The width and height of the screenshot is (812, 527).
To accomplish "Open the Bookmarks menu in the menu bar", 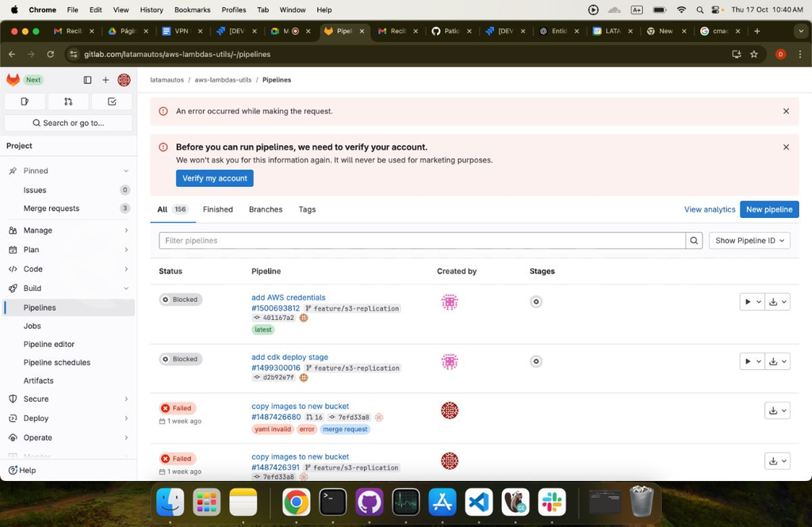I will [x=192, y=10].
